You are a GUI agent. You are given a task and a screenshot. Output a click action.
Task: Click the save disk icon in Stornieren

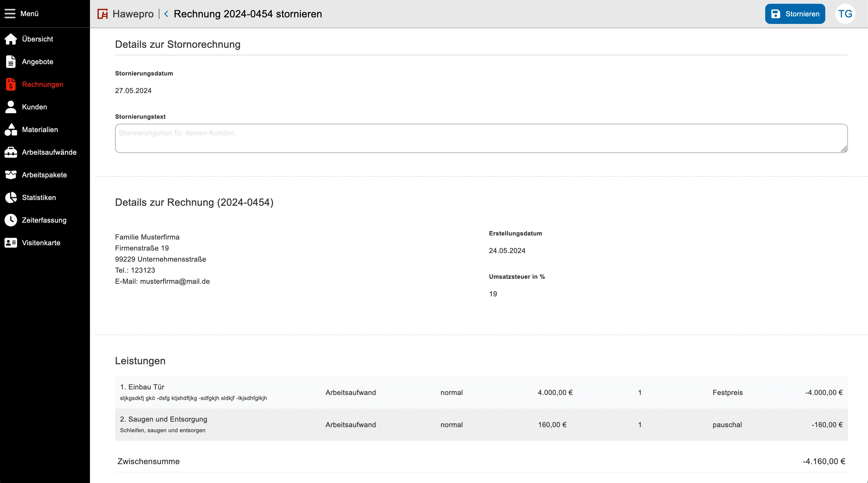pos(776,14)
